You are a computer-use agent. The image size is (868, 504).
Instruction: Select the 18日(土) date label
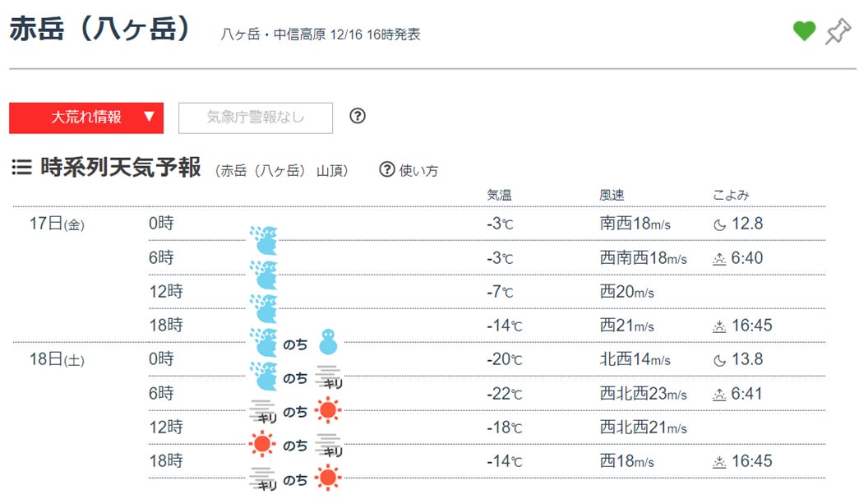click(x=57, y=360)
